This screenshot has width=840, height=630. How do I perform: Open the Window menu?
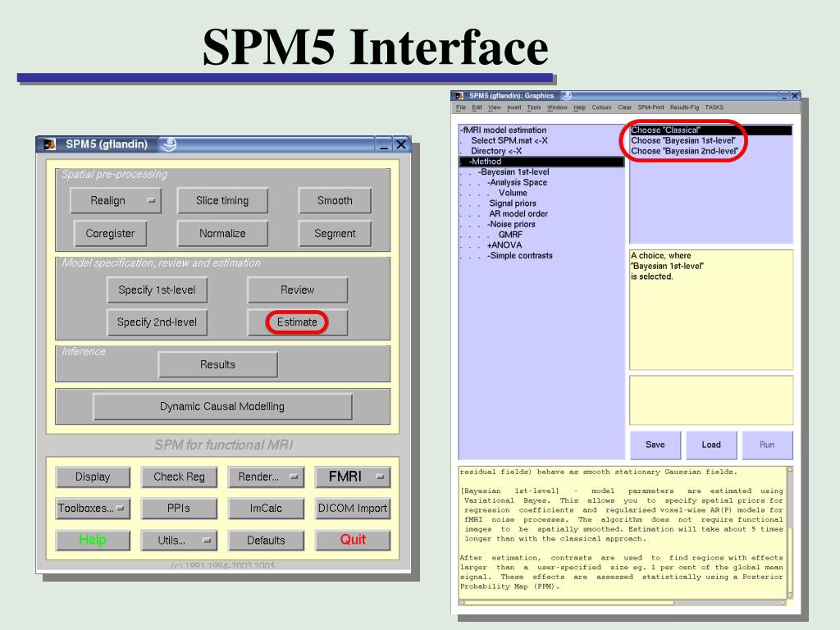point(557,107)
